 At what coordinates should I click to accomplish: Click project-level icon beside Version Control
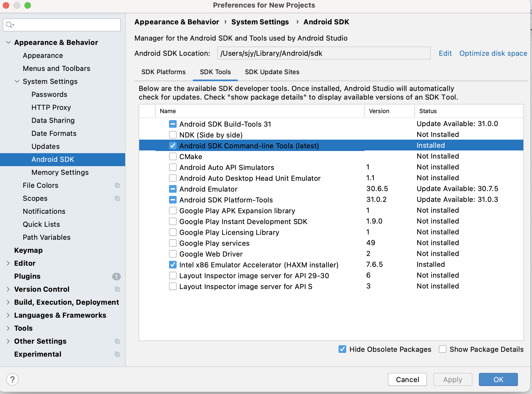tap(117, 289)
